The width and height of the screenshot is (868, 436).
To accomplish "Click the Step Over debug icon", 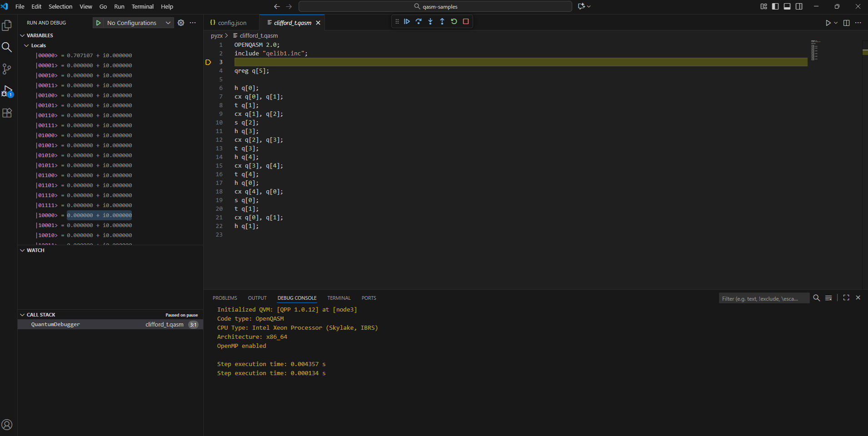I will [419, 21].
